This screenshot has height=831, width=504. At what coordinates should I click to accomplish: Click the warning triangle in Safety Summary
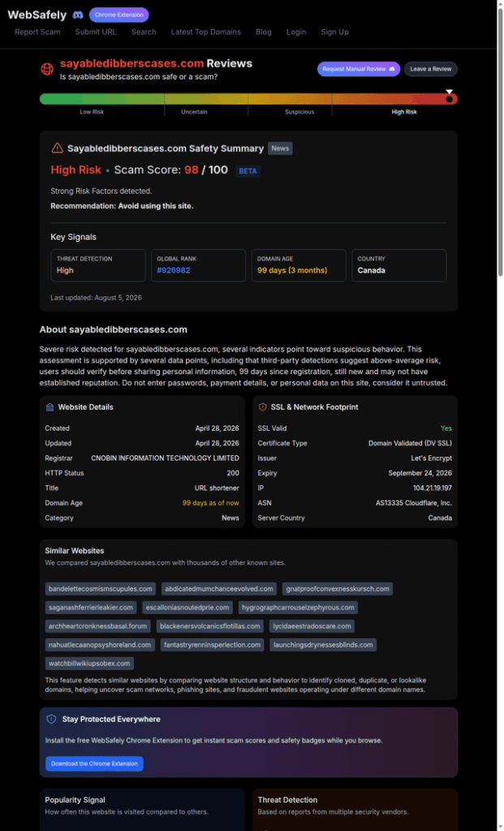pyautogui.click(x=58, y=148)
